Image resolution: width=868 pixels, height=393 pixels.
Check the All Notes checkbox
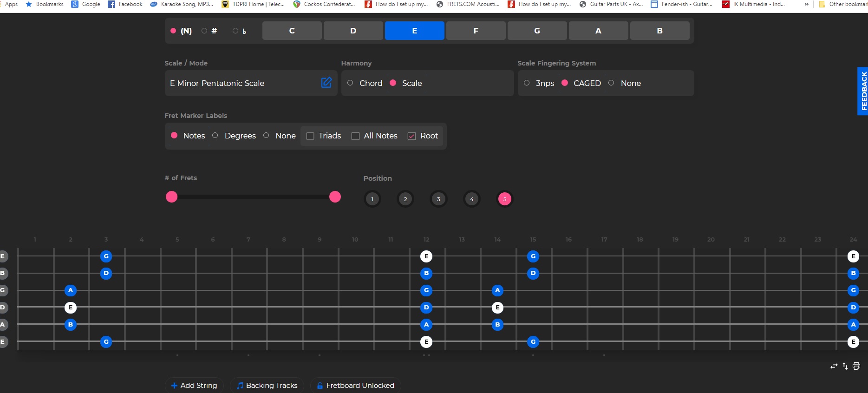355,136
